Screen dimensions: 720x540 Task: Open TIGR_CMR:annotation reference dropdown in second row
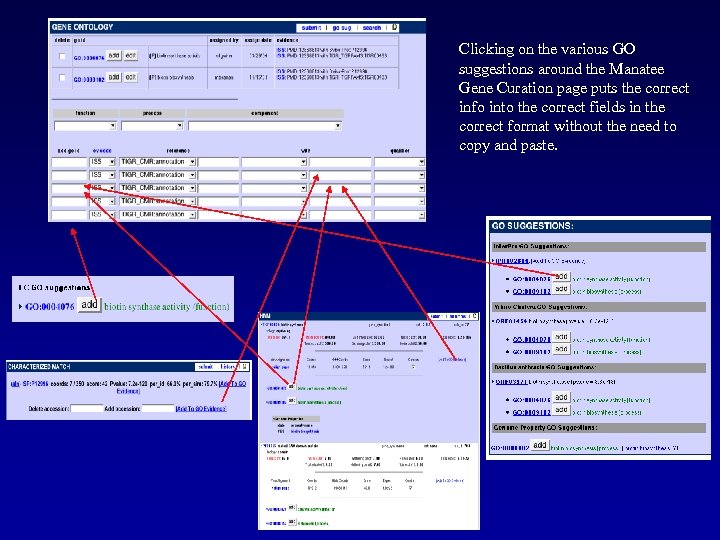pyautogui.click(x=158, y=175)
